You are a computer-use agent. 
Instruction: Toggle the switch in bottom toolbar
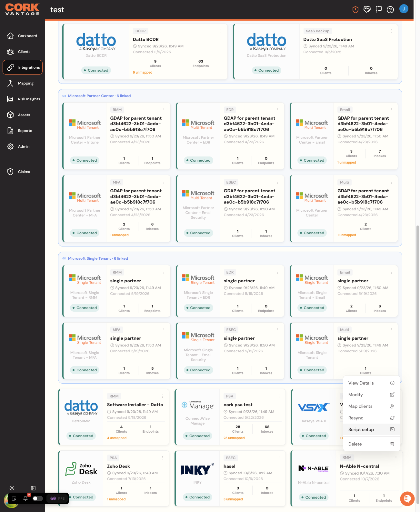38,498
